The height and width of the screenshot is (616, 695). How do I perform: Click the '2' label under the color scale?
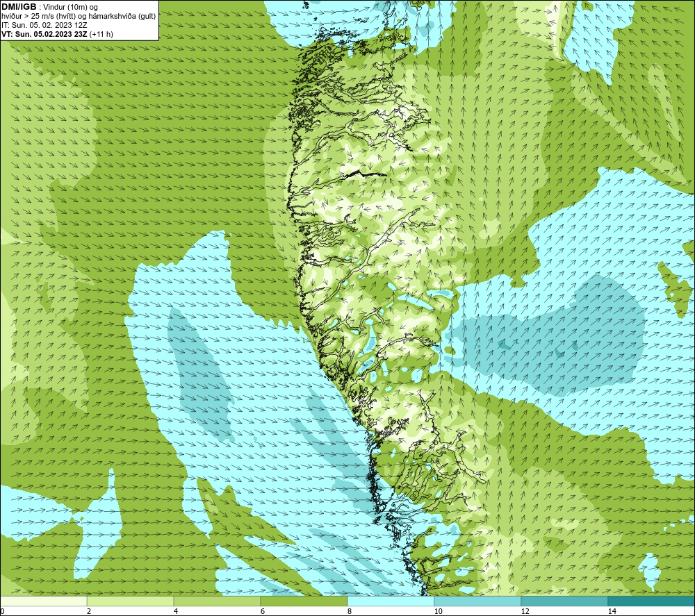(x=89, y=611)
